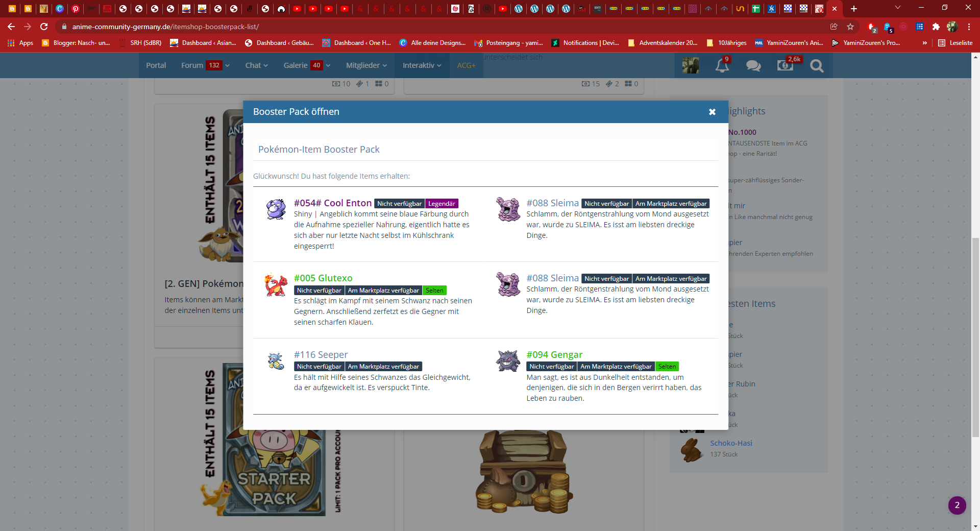
Task: Open the #054# Cool Enton item link
Action: pos(333,203)
